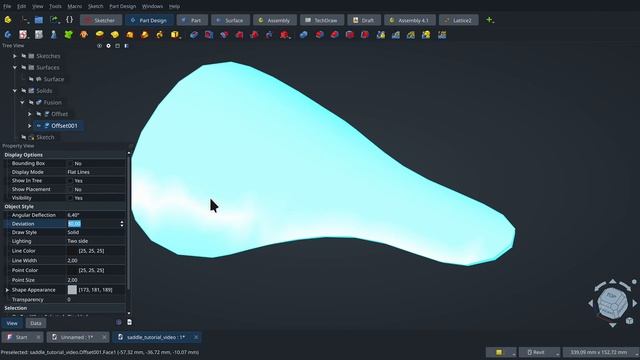
Task: Click the yellow pad extrude icon
Action: 99,35
